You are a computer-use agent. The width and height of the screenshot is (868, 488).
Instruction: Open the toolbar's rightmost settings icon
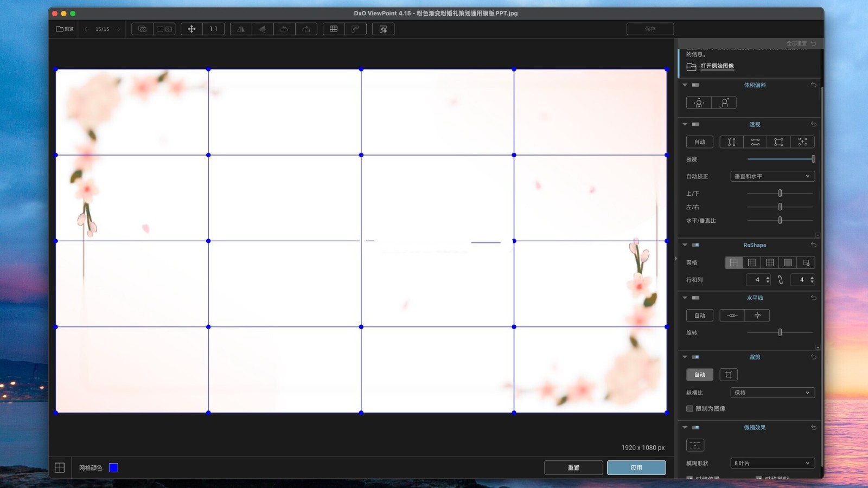click(383, 29)
